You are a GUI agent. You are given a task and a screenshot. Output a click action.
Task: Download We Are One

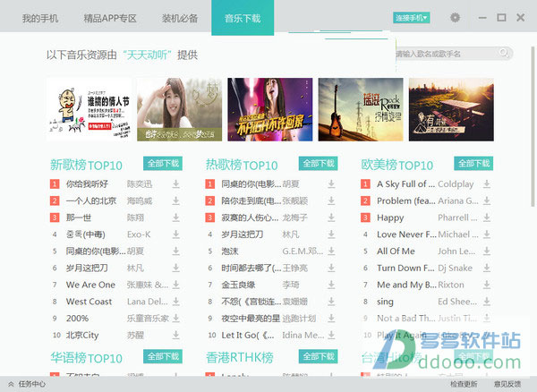tap(176, 285)
